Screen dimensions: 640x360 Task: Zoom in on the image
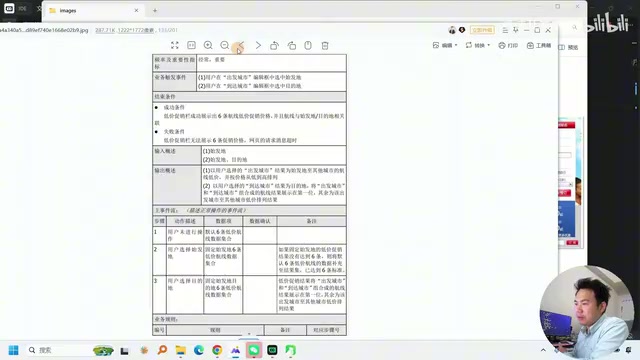[208, 45]
